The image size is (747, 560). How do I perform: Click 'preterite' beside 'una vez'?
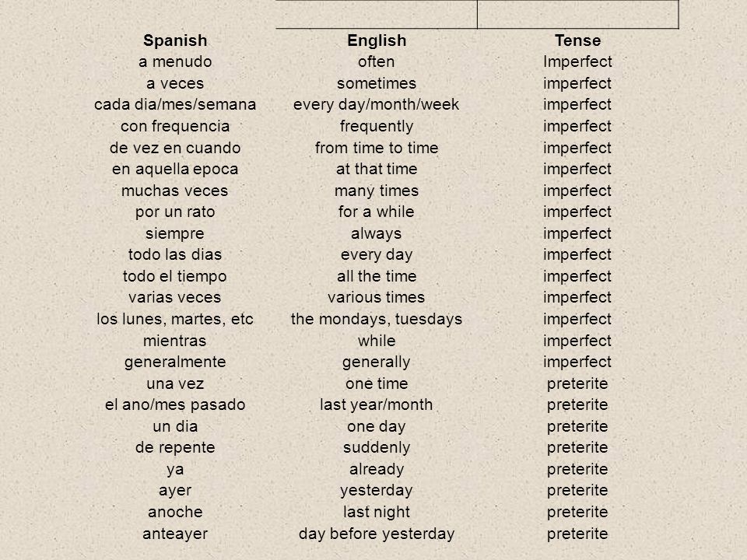(x=577, y=383)
